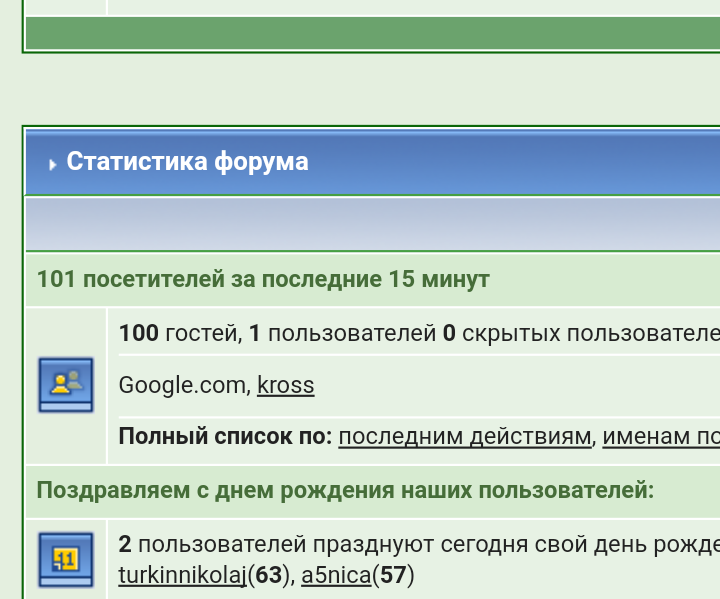The height and width of the screenshot is (599, 720).
Task: Click the gray-blue bar under the header
Action: pyautogui.click(x=372, y=224)
